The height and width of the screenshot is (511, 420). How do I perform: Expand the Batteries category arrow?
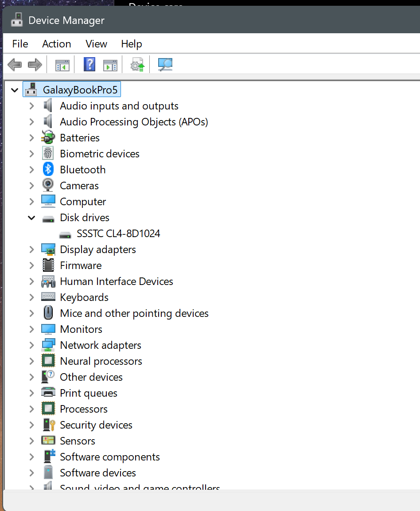(31, 138)
